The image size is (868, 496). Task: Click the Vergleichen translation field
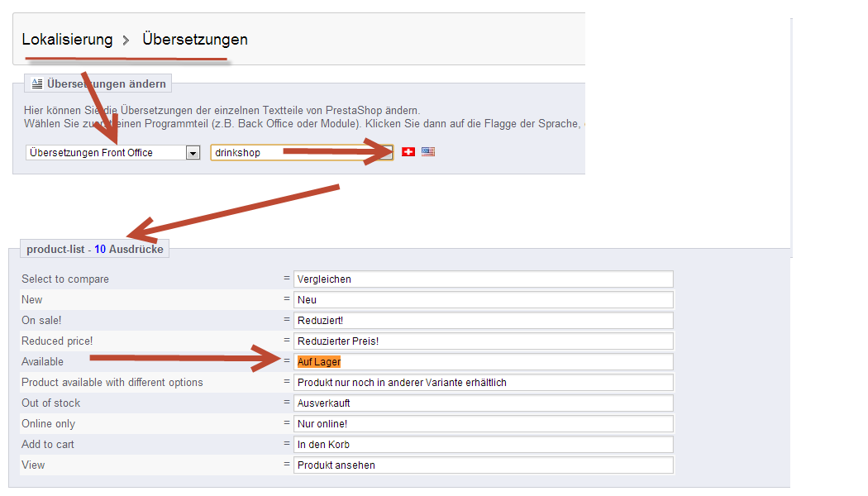click(x=484, y=279)
